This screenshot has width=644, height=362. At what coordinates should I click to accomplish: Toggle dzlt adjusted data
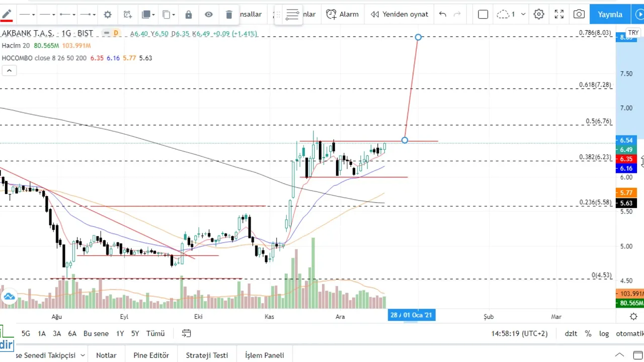click(571, 333)
